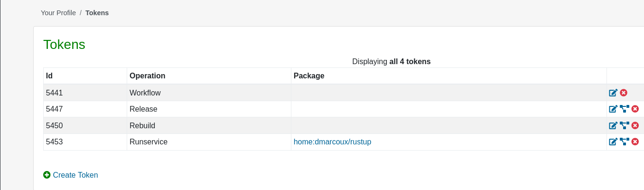Screen dimensions: 644x190
Task: Delete the Workflow token 5441
Action: 624,93
